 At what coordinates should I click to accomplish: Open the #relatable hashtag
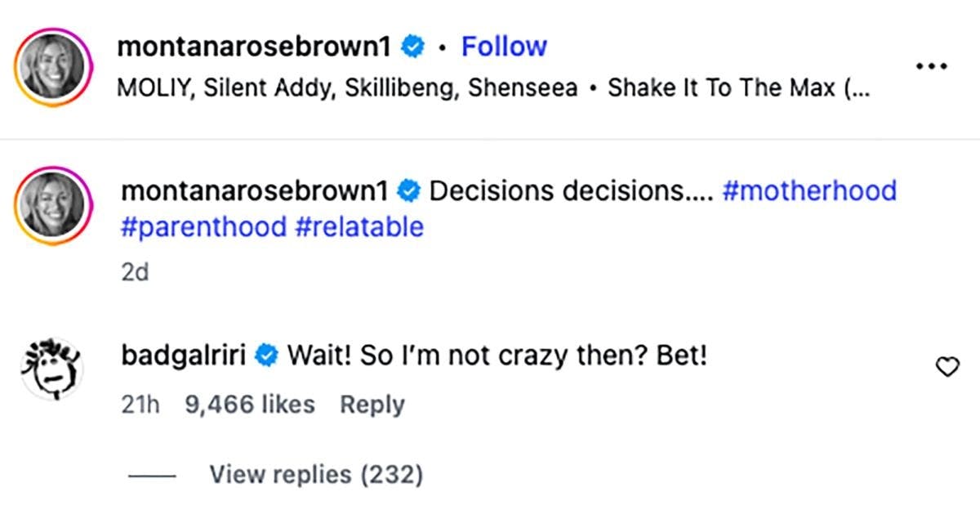[x=359, y=226]
